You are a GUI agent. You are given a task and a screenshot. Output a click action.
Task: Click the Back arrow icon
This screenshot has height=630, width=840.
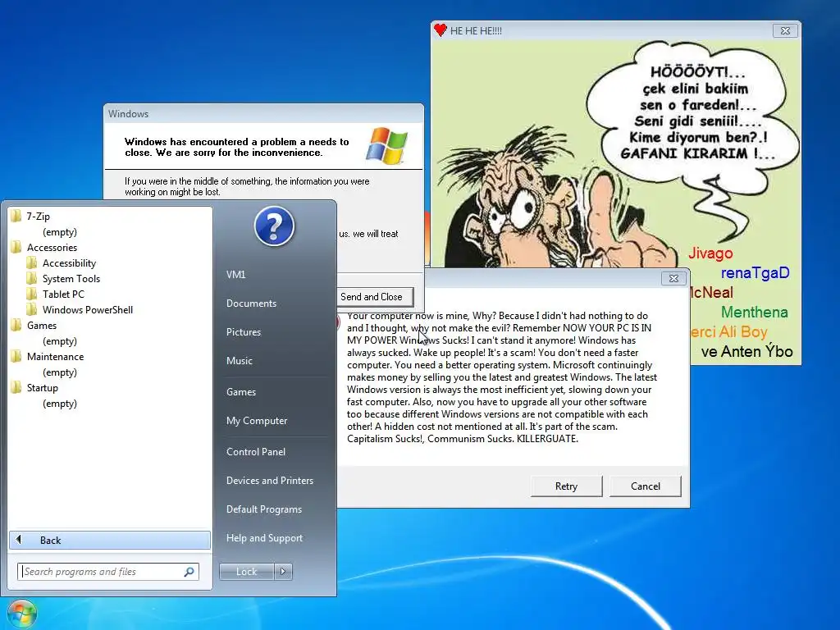(x=19, y=540)
